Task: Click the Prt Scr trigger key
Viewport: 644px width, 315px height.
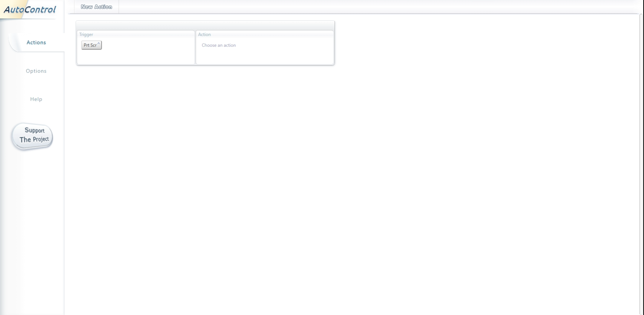Action: point(92,45)
